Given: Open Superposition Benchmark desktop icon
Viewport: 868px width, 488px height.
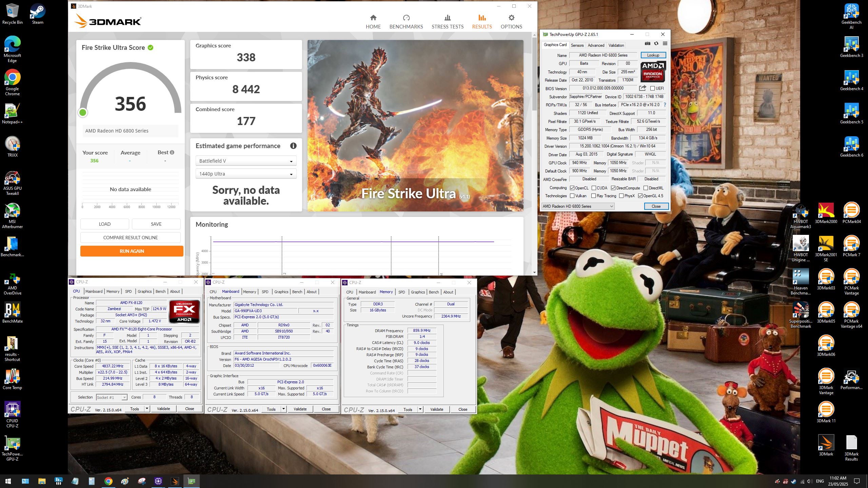Looking at the screenshot, I should (801, 315).
